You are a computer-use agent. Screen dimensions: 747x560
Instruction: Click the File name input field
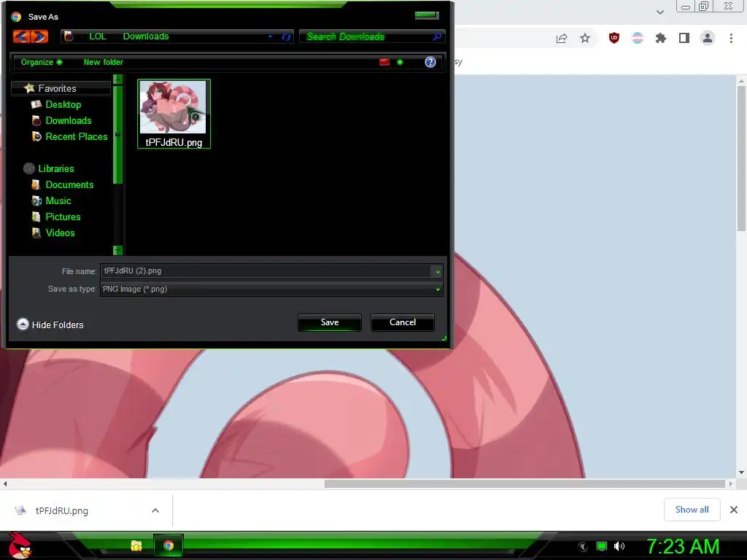(x=266, y=271)
